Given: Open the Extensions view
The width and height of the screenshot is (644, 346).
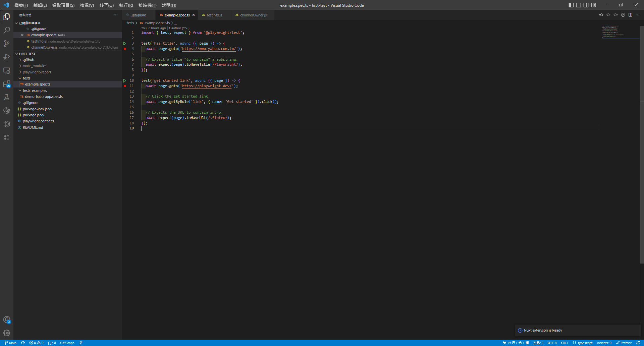Looking at the screenshot, I should [x=7, y=84].
